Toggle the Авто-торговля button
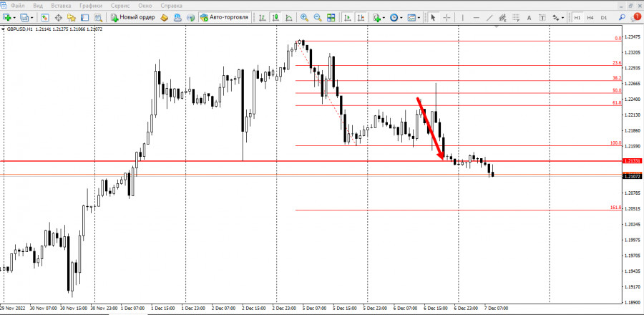This screenshot has width=644, height=315. [x=224, y=16]
